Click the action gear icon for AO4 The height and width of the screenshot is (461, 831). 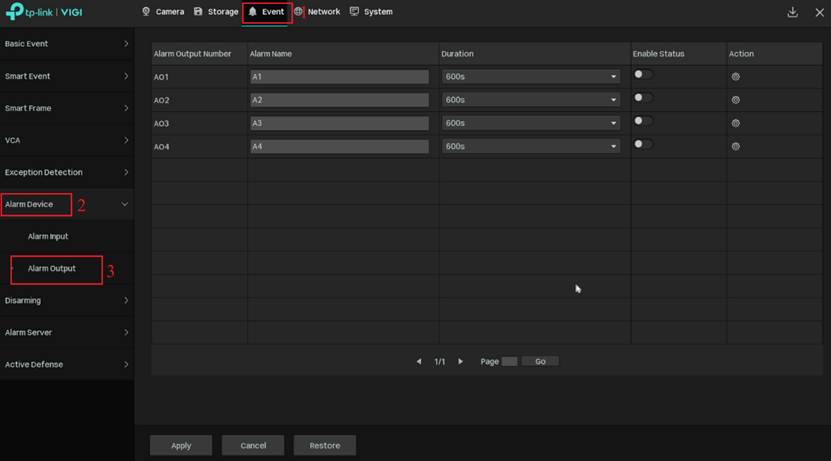735,146
